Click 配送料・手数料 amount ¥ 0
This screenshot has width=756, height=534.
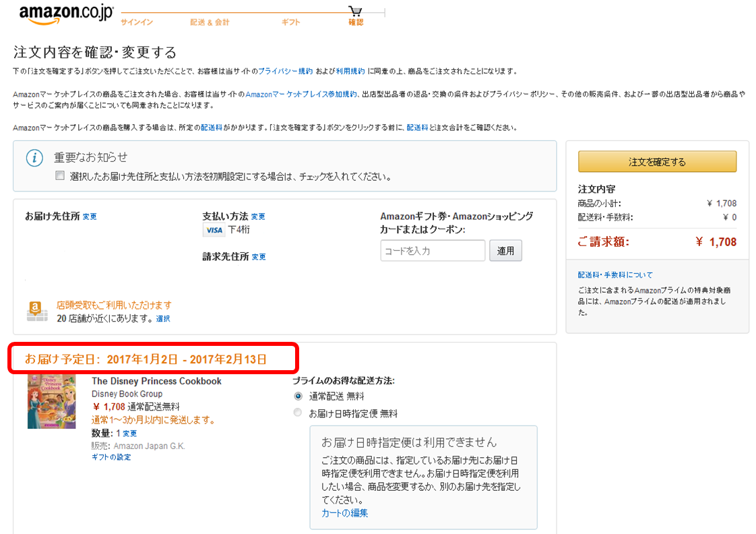730,217
